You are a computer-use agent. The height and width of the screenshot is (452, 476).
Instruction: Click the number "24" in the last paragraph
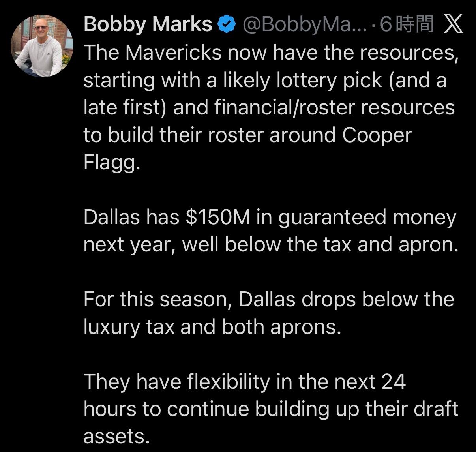pos(394,382)
